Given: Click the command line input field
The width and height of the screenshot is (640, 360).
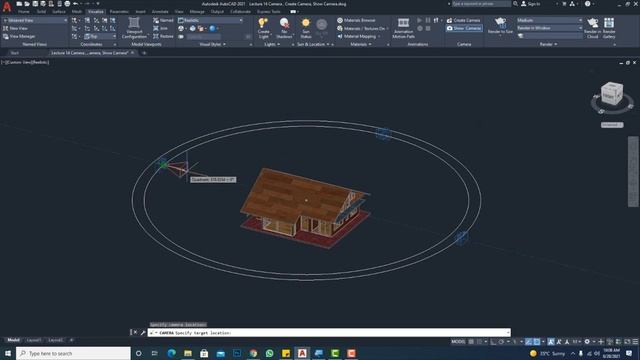Looking at the screenshot, I should (329, 333).
